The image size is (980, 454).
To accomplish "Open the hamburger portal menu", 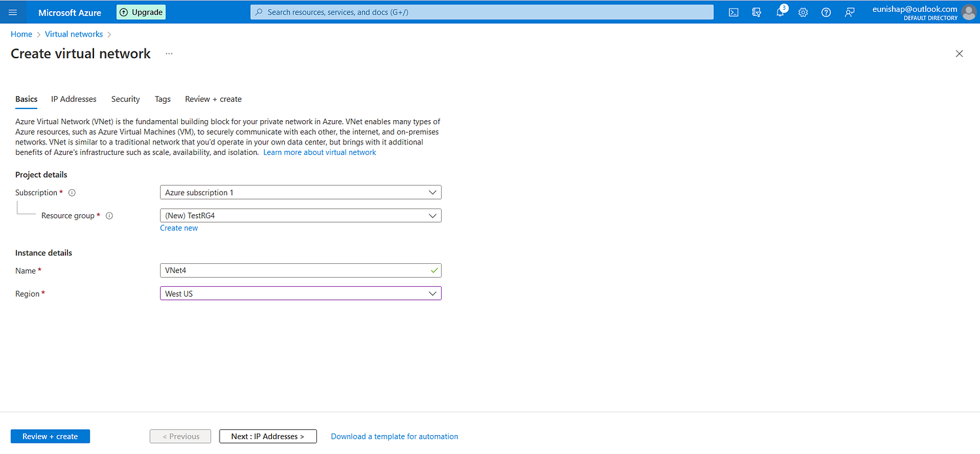I will tap(13, 12).
